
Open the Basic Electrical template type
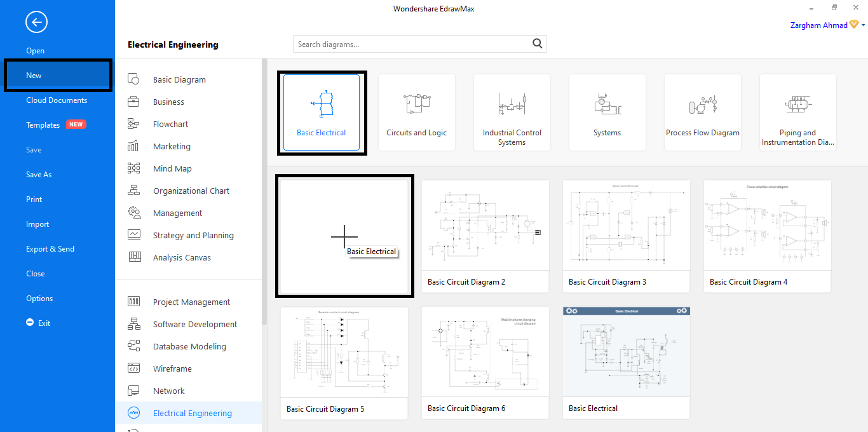[x=322, y=112]
